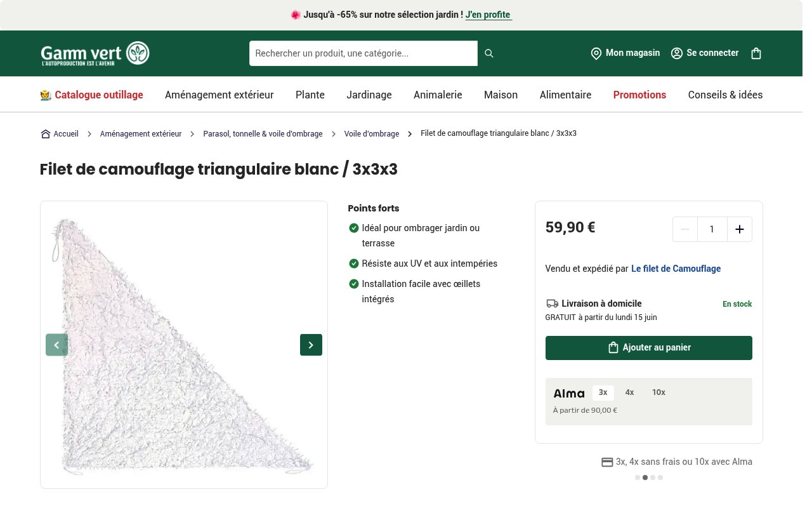Show previous product image with left arrow

coord(56,345)
